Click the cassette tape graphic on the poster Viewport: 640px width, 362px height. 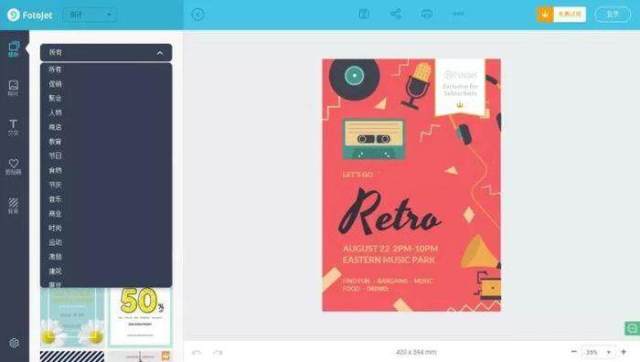374,139
